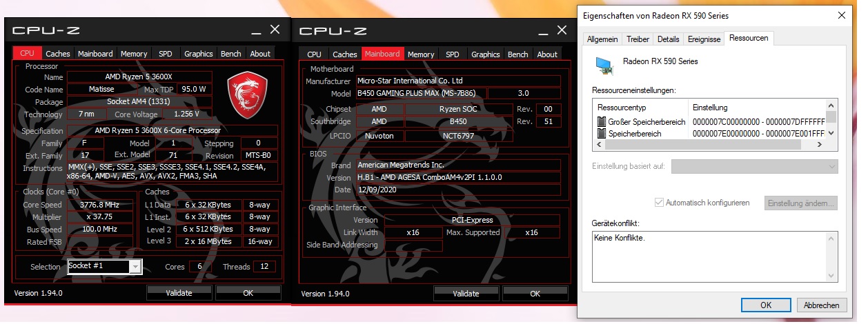Image resolution: width=868 pixels, height=324 pixels.
Task: Click the resource list scroll-right arrow
Action: [820, 145]
